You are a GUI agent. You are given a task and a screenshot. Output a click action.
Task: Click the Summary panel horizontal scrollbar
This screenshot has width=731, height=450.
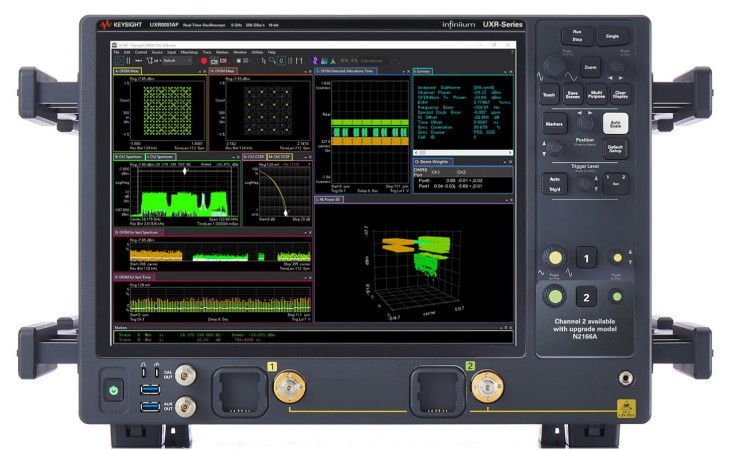463,152
